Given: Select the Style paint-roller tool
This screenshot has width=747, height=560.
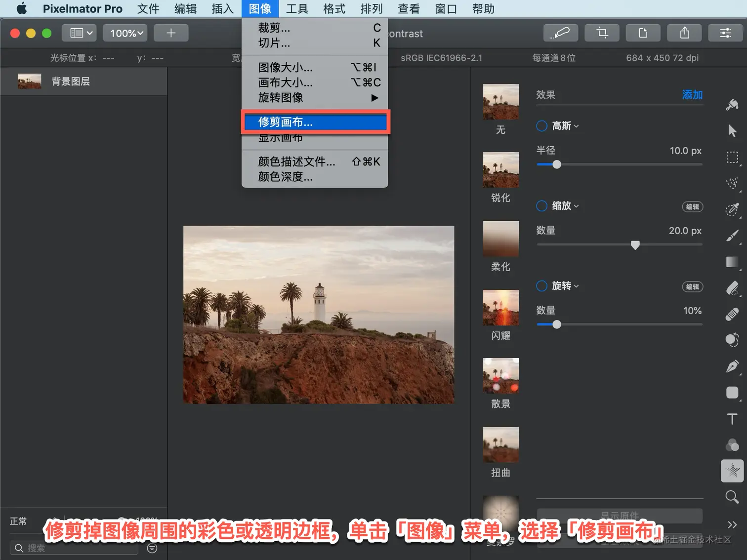Looking at the screenshot, I should [x=732, y=105].
